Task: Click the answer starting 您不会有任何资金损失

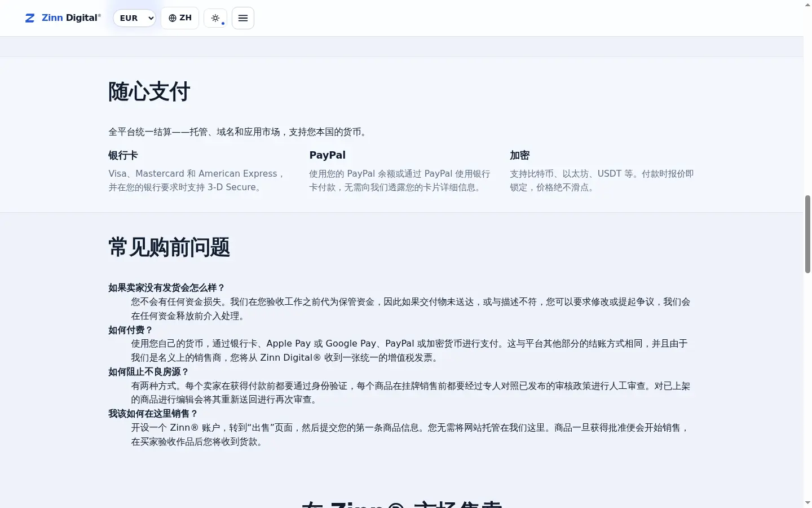Action: (x=411, y=309)
